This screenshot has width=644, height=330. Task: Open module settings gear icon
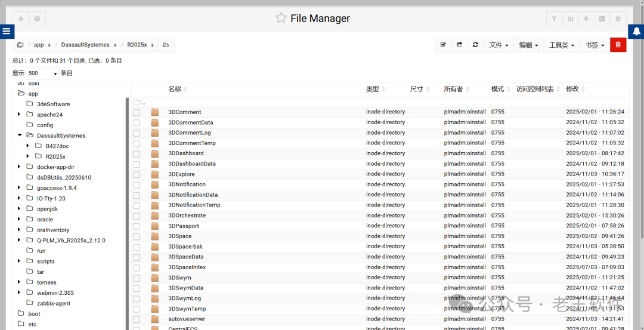coord(618,19)
